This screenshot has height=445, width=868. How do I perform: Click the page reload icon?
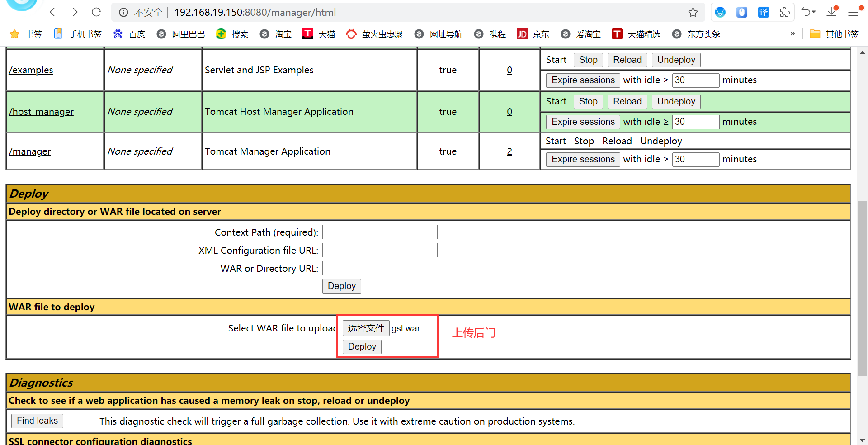pyautogui.click(x=96, y=12)
